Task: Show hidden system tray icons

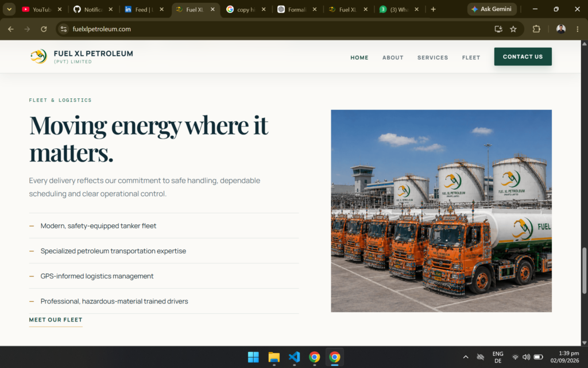Action: point(465,356)
